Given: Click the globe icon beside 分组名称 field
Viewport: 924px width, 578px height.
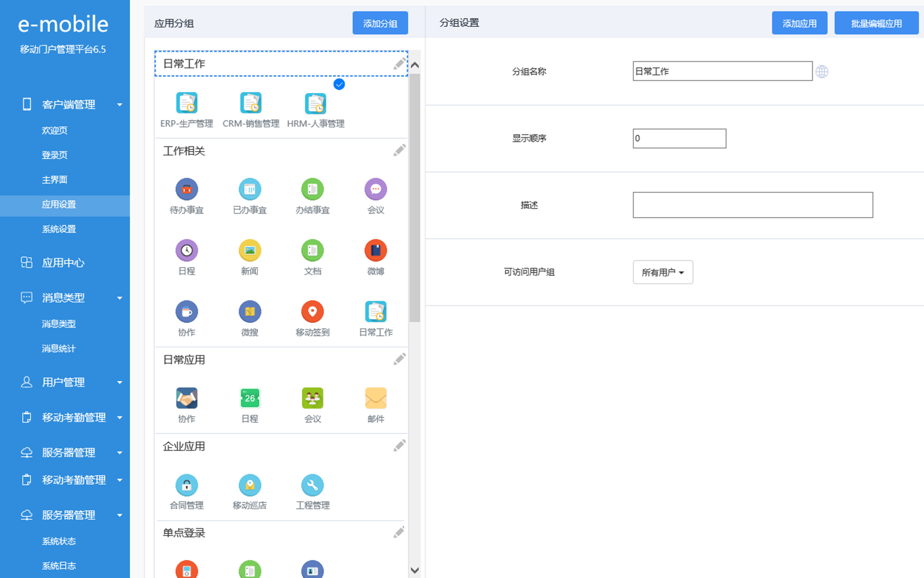Looking at the screenshot, I should point(821,72).
